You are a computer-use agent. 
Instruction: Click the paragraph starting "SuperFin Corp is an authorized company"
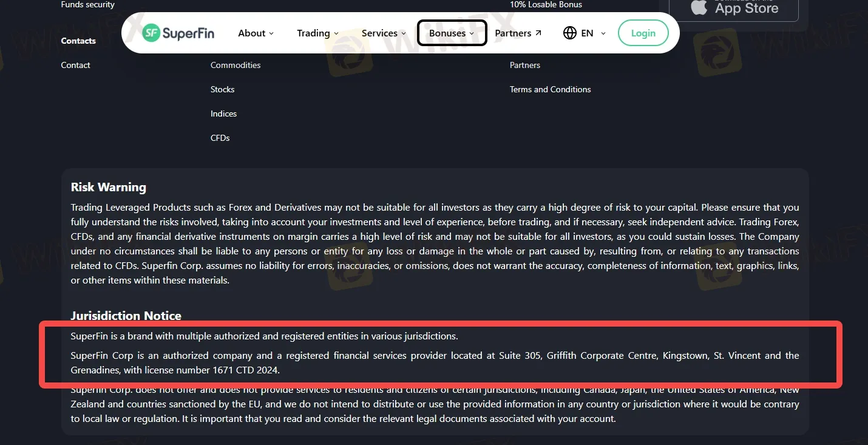(435, 362)
